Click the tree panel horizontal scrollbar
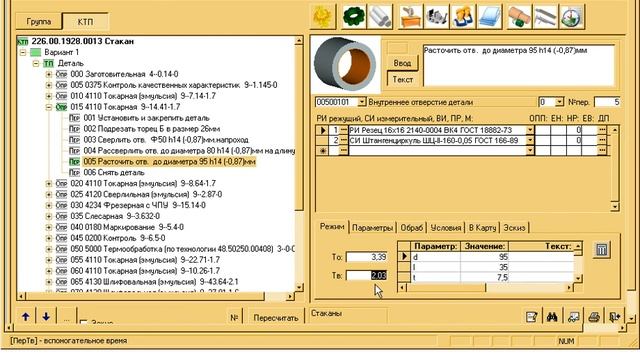The image size is (640, 360). (x=156, y=296)
